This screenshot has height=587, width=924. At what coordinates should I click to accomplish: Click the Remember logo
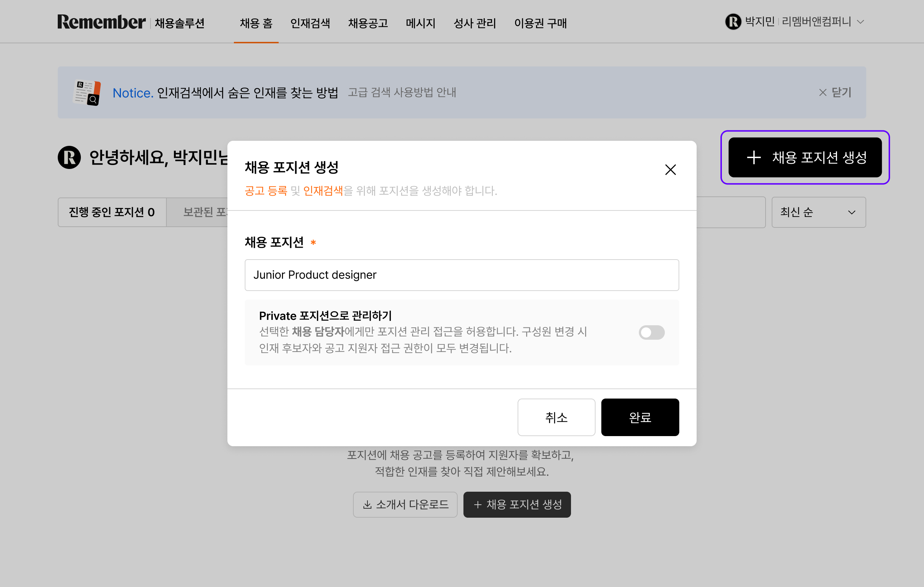[101, 22]
